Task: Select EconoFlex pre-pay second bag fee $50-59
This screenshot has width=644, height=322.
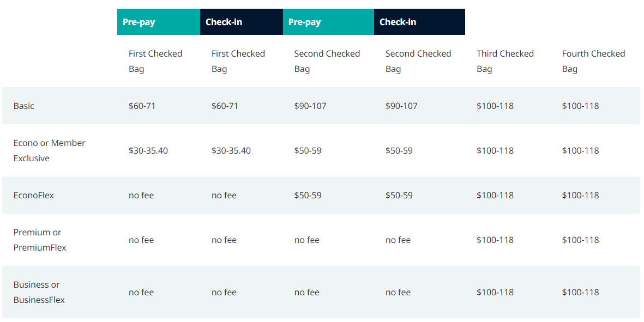Action: pos(308,196)
